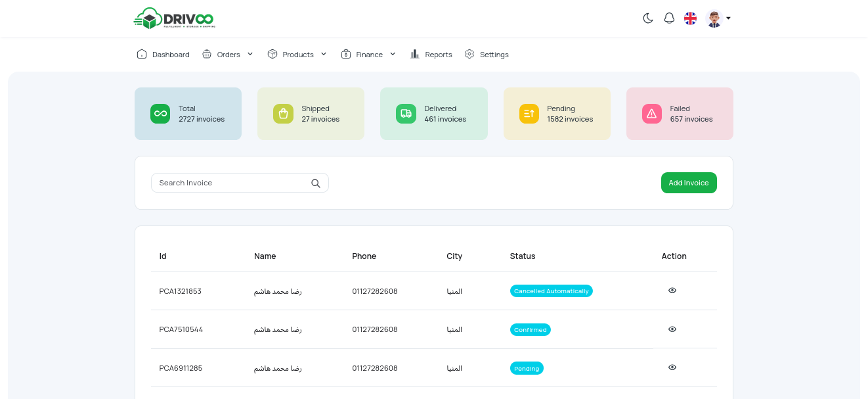
Task: Click the Status column header
Action: tap(523, 256)
